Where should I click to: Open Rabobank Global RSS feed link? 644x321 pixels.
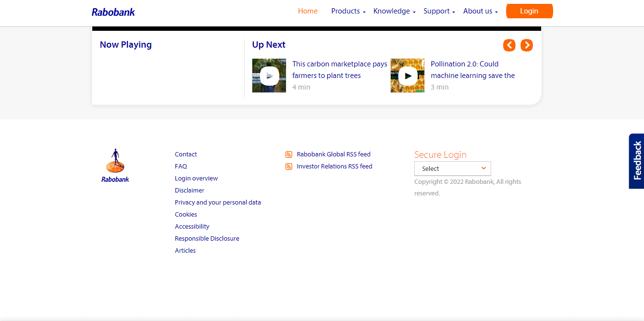(334, 154)
